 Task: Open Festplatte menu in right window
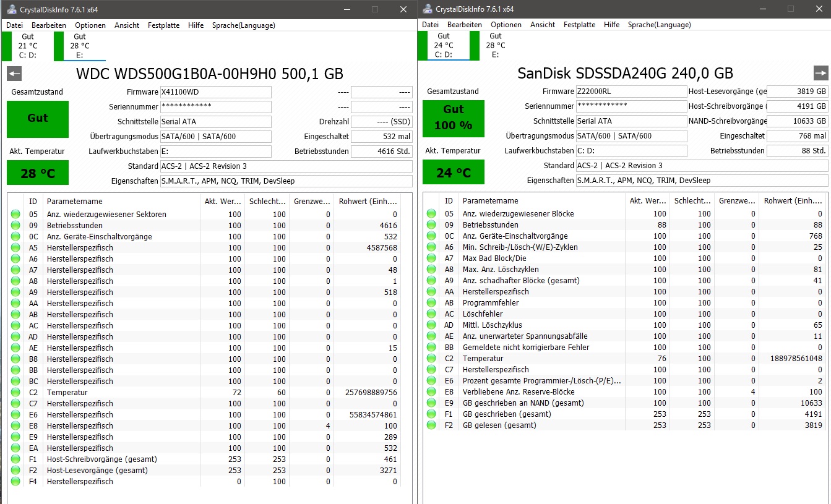(579, 25)
